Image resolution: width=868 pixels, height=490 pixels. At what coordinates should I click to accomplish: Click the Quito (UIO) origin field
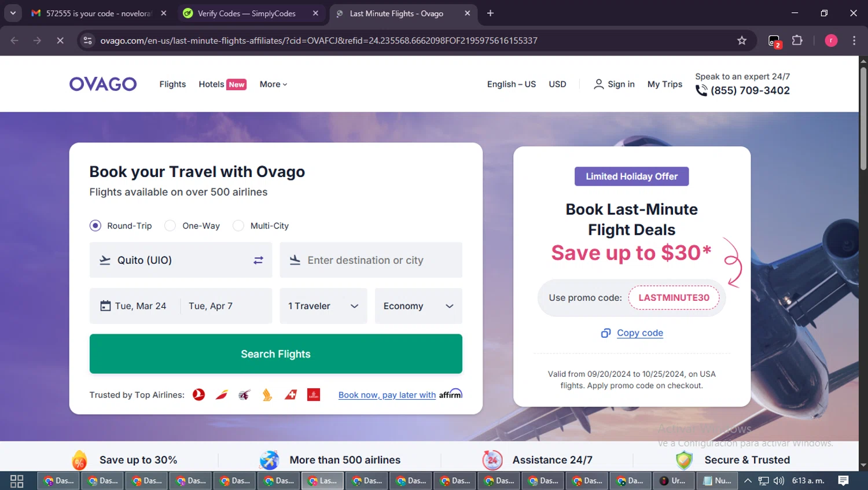(181, 260)
